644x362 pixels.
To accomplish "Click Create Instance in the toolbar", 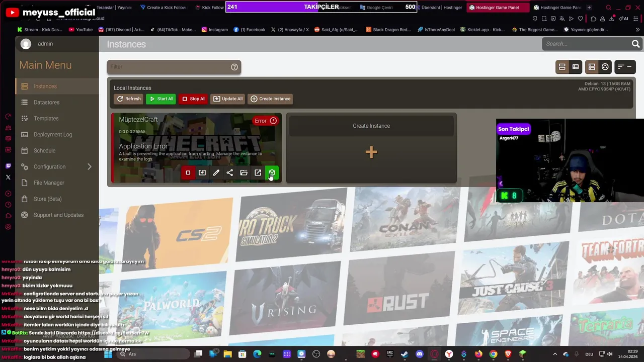I will pos(271,99).
